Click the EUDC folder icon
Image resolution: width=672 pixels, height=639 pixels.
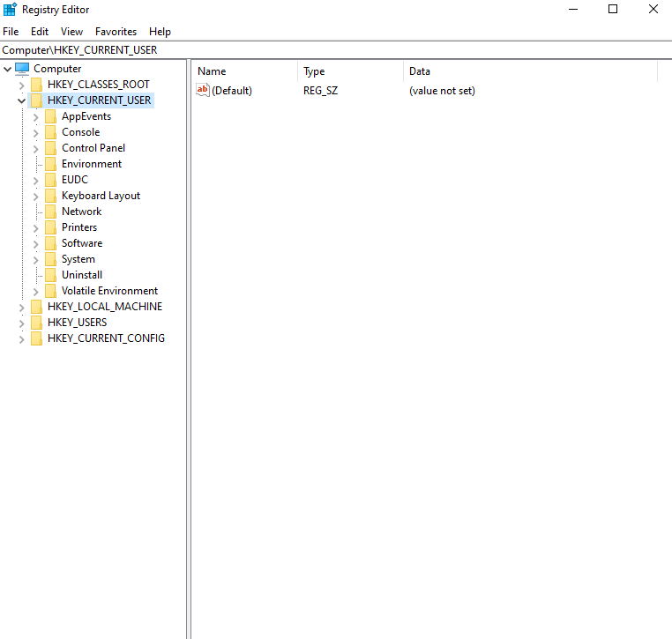tap(50, 180)
